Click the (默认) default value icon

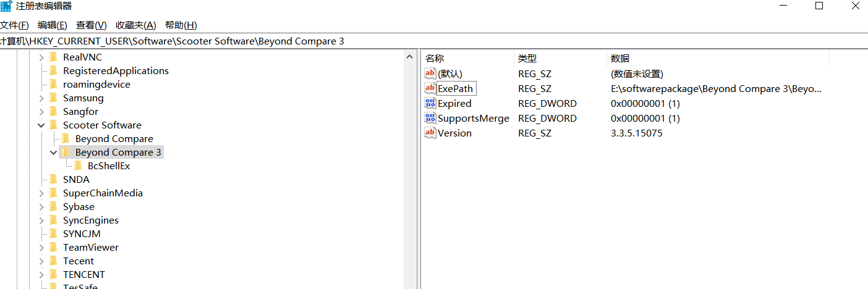430,74
